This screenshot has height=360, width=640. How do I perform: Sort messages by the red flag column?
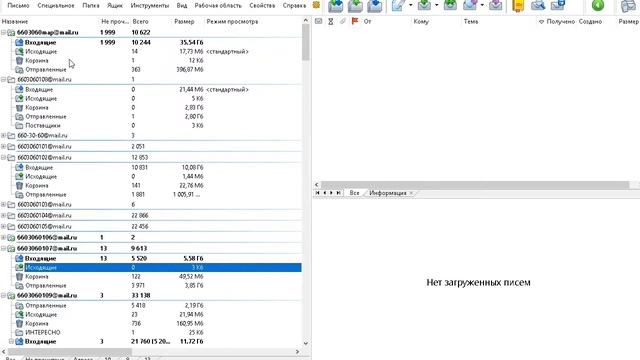[355, 21]
